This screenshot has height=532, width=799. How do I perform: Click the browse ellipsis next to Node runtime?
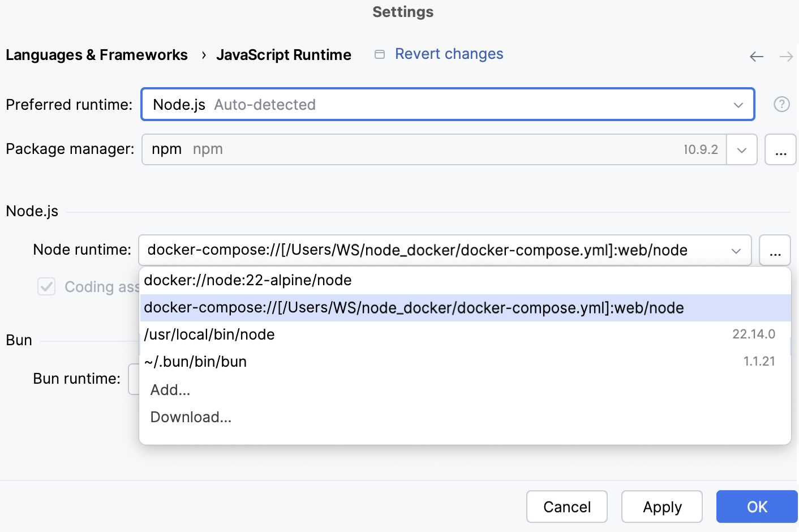(x=775, y=250)
